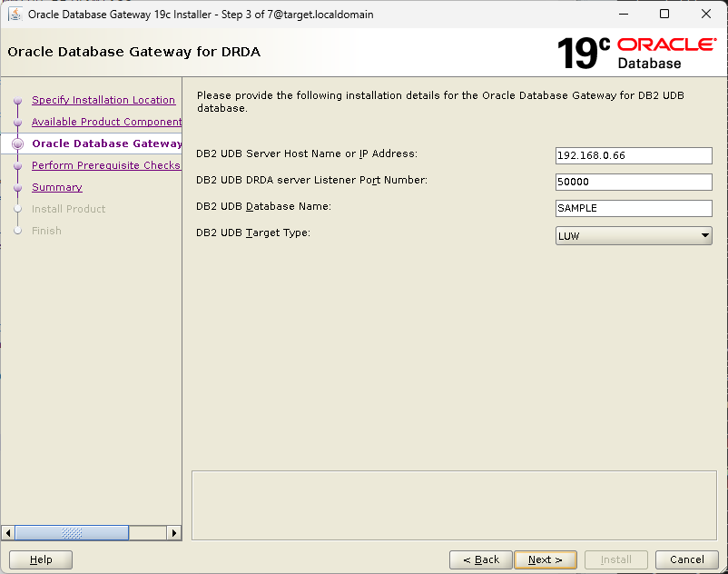728x574 pixels.
Task: Select the Oracle Database Gateway step
Action: click(x=107, y=143)
